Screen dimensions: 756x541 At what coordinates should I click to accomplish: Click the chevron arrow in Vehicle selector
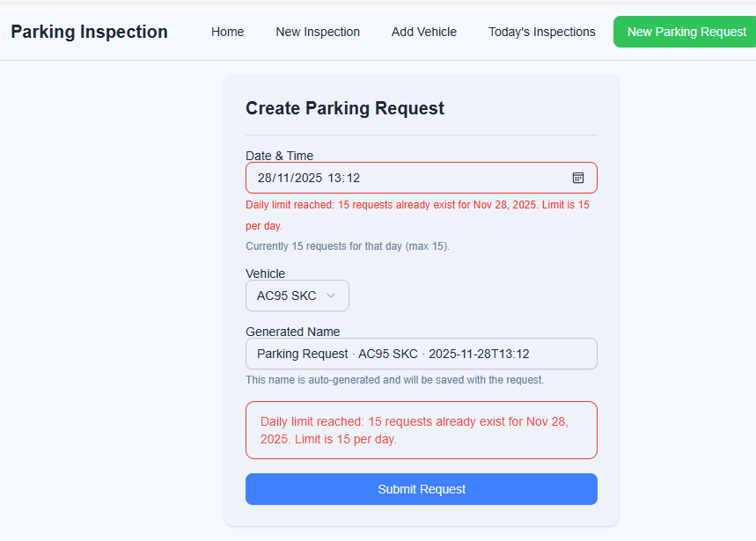[331, 296]
